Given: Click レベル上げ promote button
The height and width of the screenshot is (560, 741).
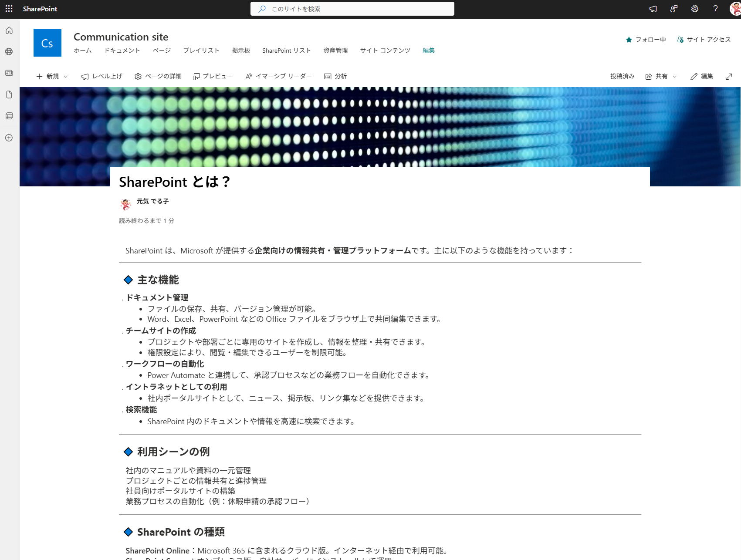Looking at the screenshot, I should pos(102,76).
